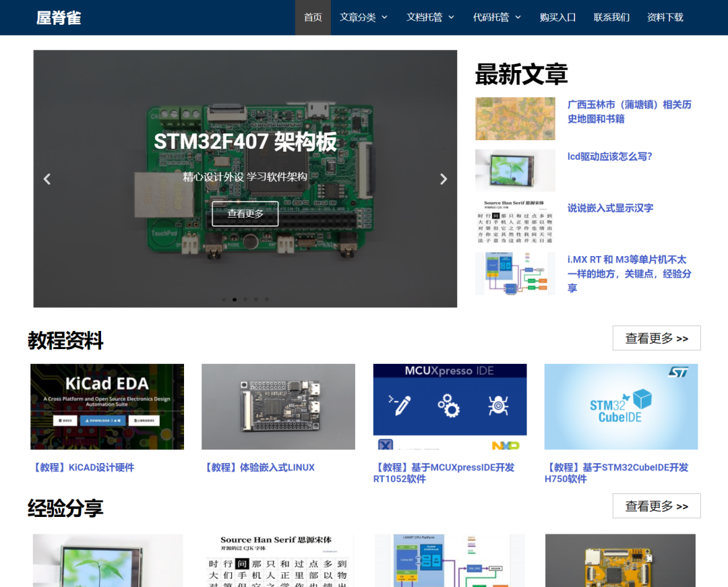Go to the 首页 nav tab
Viewport: 728px width, 587px height.
[x=313, y=18]
